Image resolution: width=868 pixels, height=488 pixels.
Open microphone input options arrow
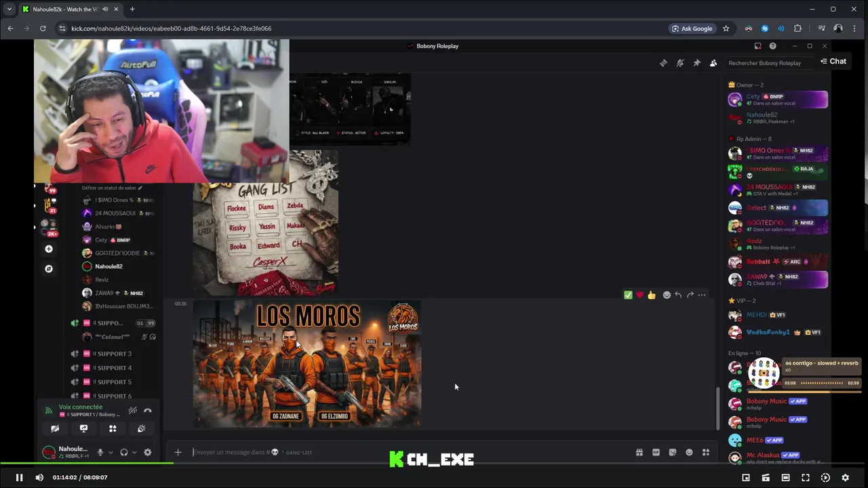pyautogui.click(x=110, y=452)
